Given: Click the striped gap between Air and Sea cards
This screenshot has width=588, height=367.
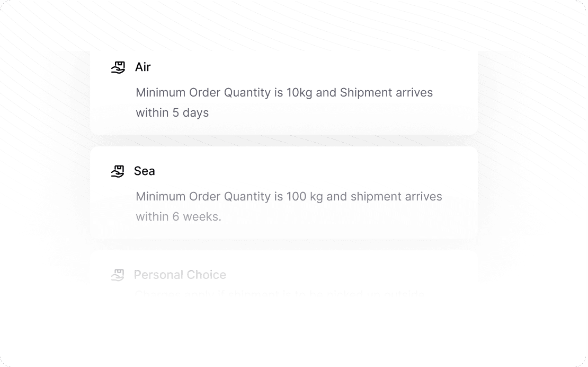Looking at the screenshot, I should 284,141.
